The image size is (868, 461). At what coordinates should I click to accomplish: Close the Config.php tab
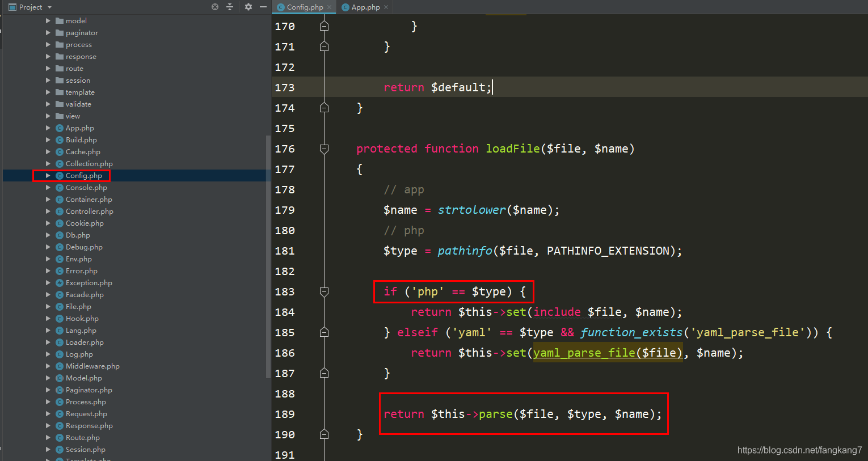pyautogui.click(x=329, y=7)
